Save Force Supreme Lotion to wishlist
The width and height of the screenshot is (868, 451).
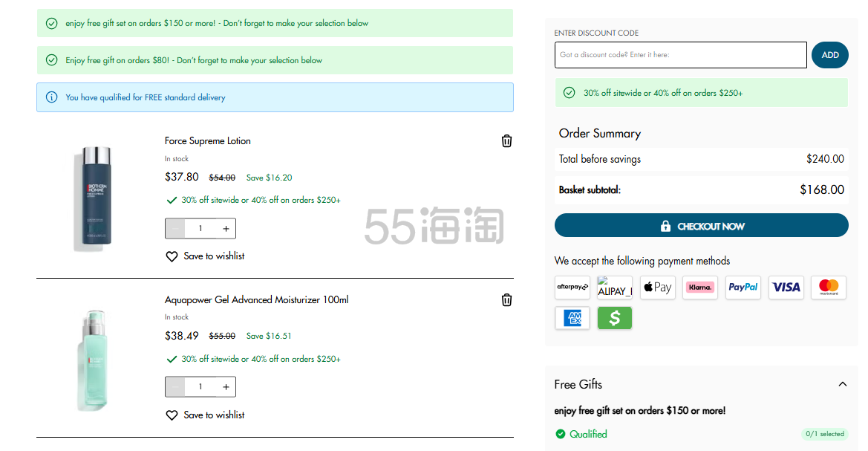coord(205,256)
